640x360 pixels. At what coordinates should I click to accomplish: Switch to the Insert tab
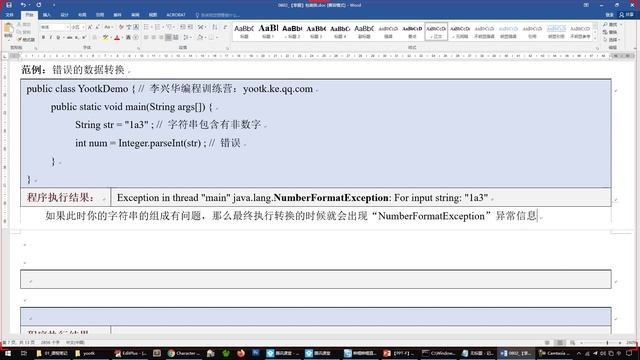(47, 15)
